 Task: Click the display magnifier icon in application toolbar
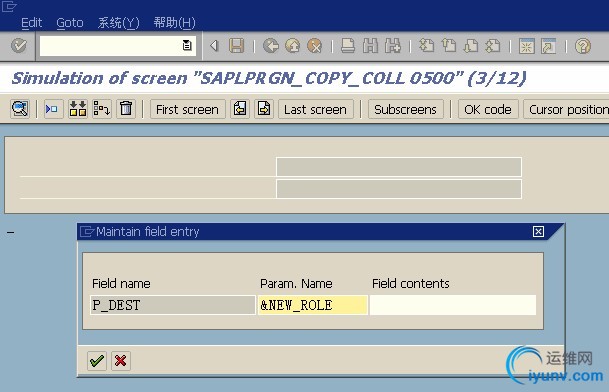(x=20, y=109)
